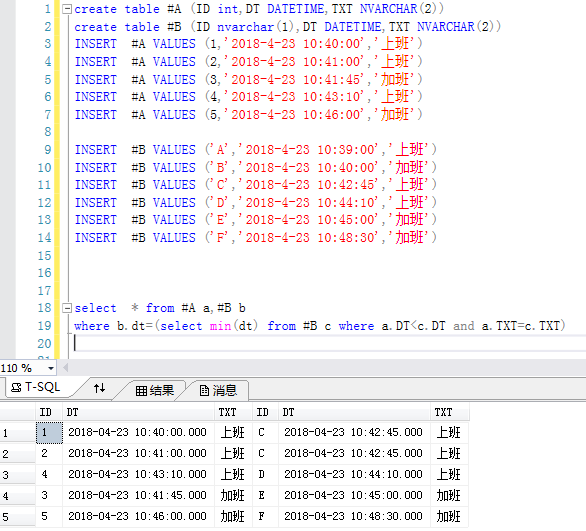
Task: Click the DATETIME keyword on line 1
Action: click(x=295, y=9)
